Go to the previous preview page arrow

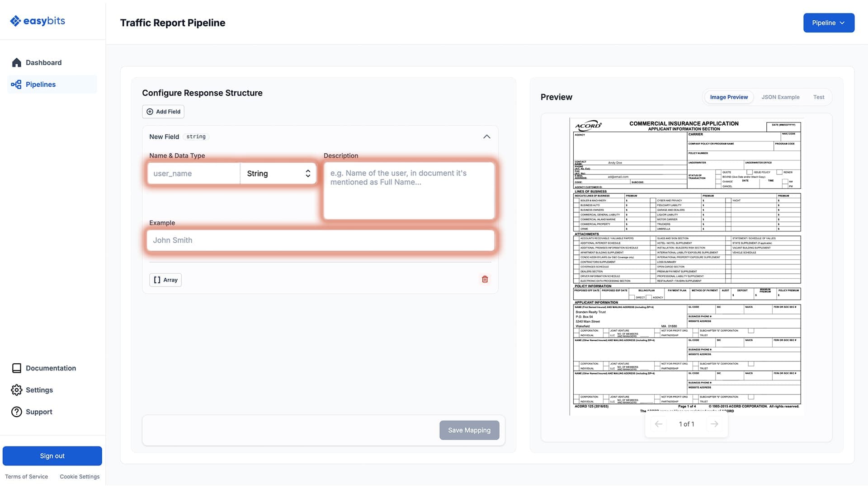(x=659, y=424)
